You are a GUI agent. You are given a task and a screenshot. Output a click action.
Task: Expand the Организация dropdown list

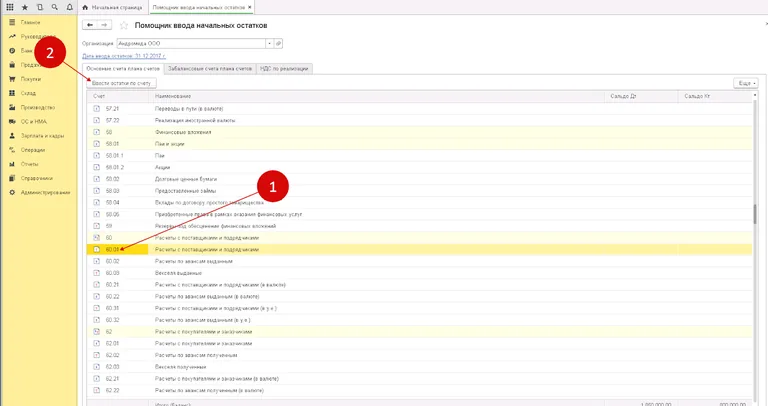(267, 43)
